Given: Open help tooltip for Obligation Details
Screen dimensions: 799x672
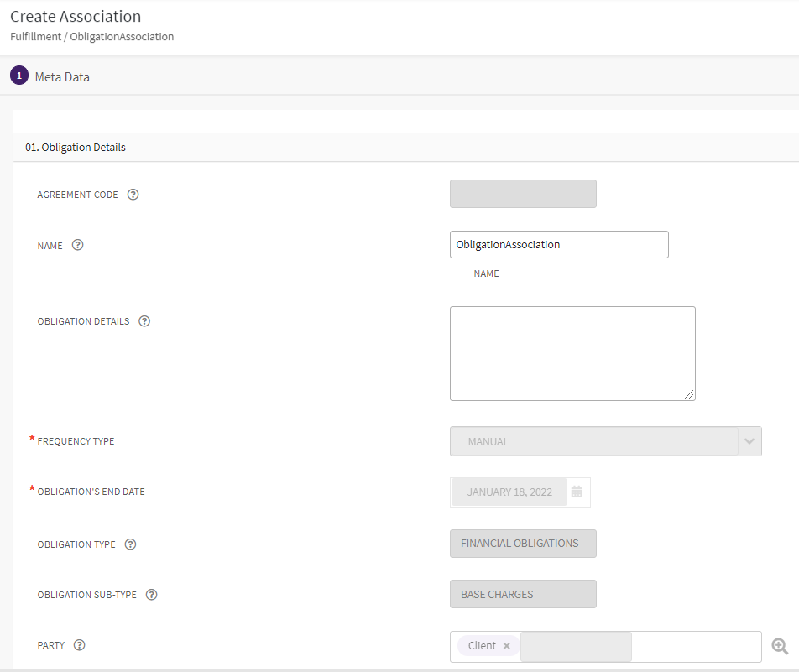Looking at the screenshot, I should [144, 321].
